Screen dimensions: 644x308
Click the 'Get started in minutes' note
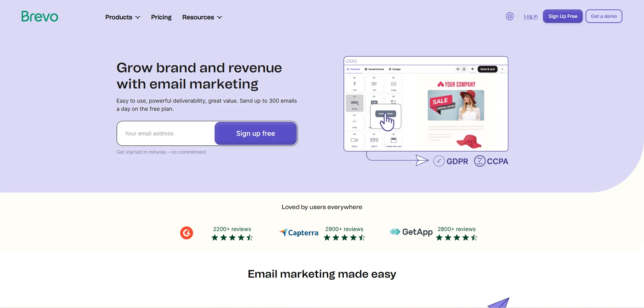click(161, 152)
